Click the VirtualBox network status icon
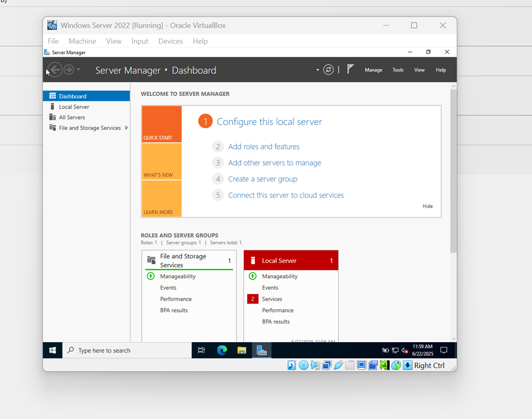 [327, 366]
